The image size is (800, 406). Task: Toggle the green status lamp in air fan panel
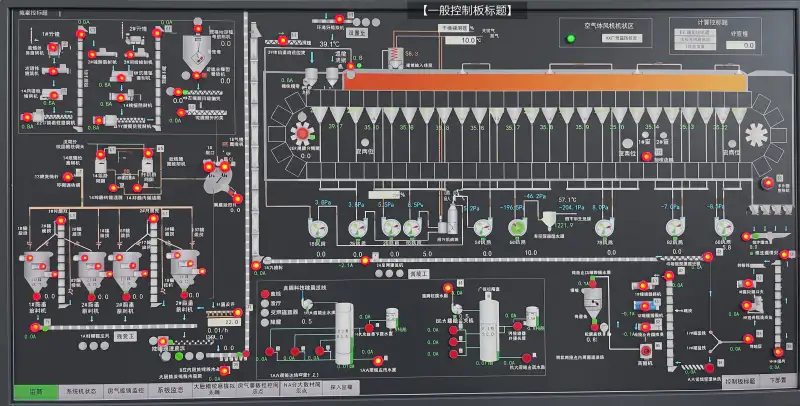[x=571, y=38]
